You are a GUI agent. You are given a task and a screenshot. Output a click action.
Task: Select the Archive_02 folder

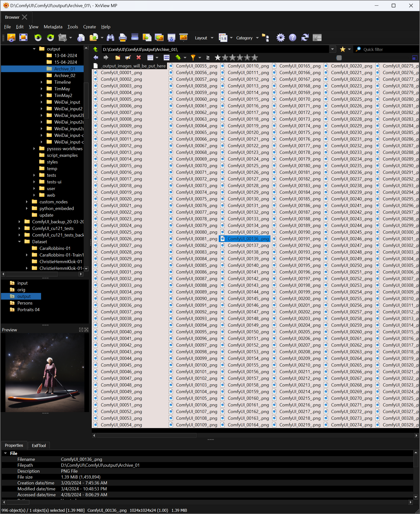click(64, 76)
